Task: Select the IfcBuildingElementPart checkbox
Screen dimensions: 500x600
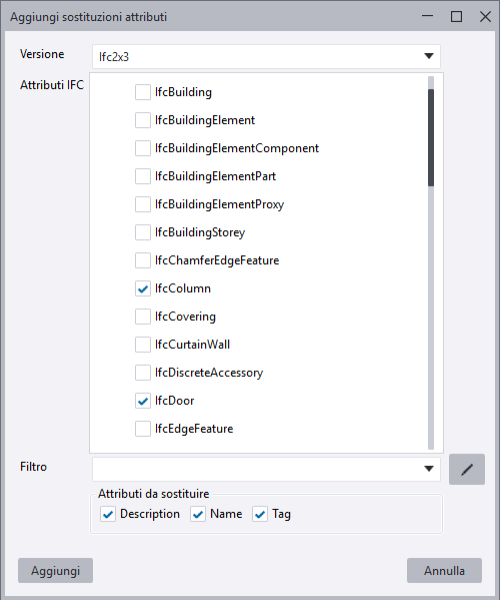Action: (143, 176)
